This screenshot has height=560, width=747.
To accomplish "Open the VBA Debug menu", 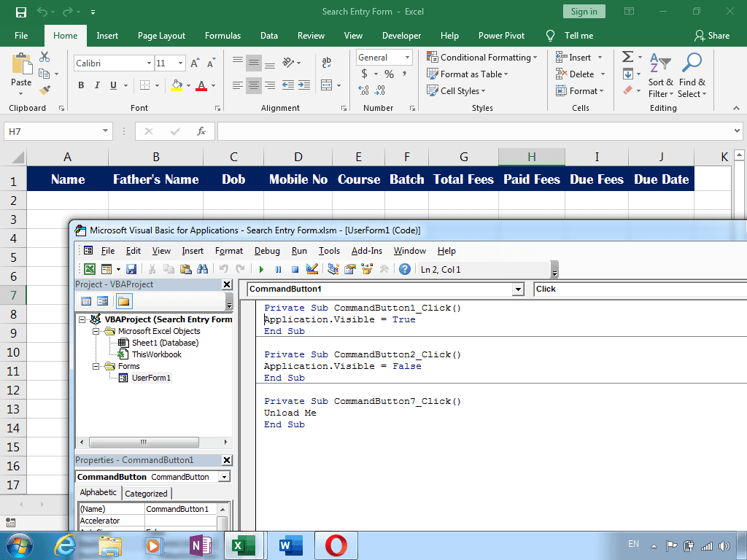I will point(267,251).
